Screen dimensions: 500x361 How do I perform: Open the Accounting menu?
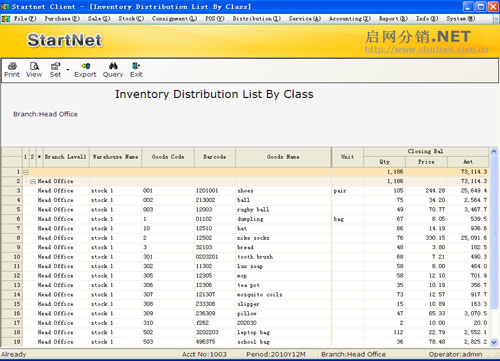(x=350, y=19)
